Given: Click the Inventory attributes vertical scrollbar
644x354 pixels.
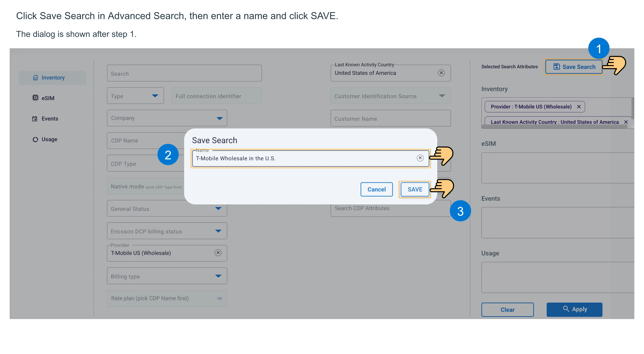Looking at the screenshot, I should pyautogui.click(x=633, y=108).
